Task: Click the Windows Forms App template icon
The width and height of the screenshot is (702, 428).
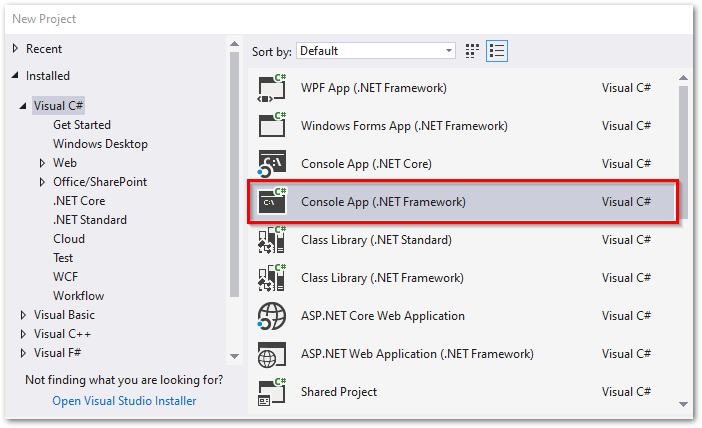Action: [x=272, y=126]
